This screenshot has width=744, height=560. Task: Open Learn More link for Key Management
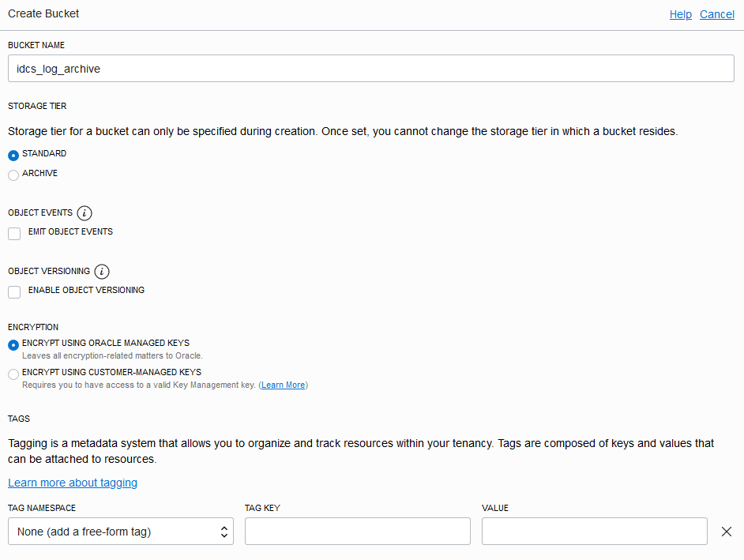283,385
